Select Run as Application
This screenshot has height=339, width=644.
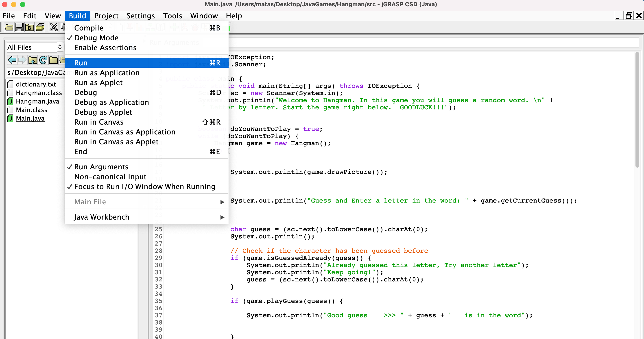[x=146, y=73]
